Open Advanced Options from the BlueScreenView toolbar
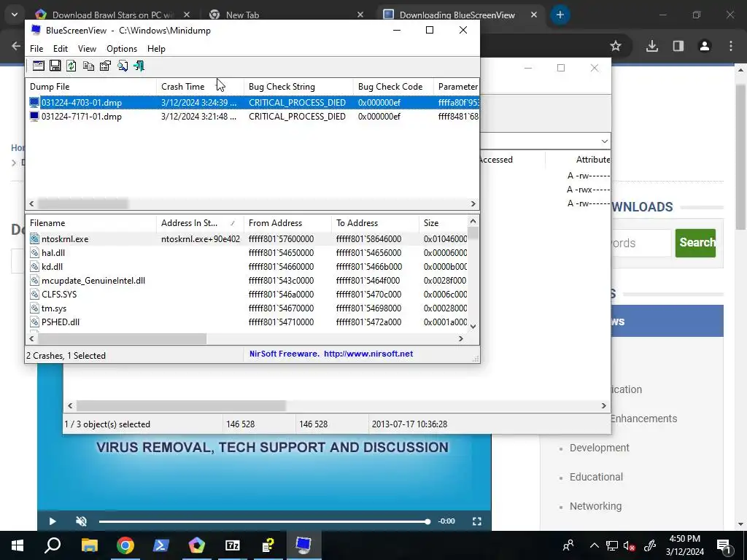Image resolution: width=747 pixels, height=560 pixels. [x=39, y=66]
